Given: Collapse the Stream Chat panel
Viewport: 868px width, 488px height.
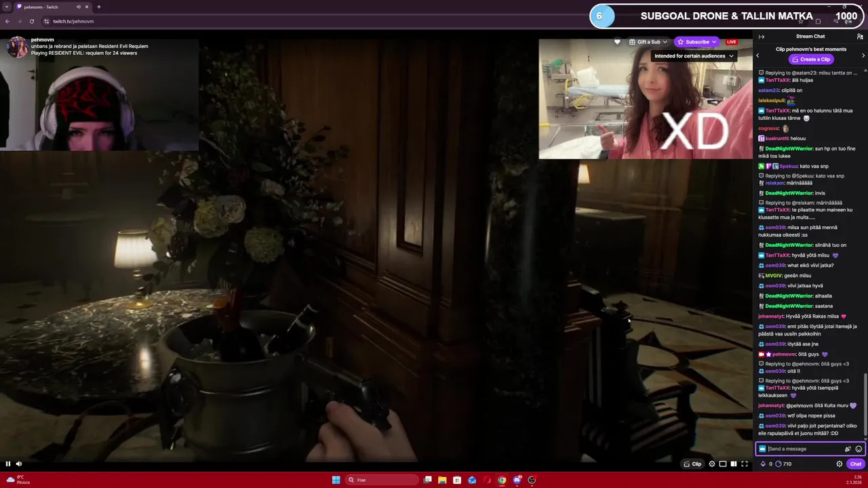Looking at the screenshot, I should point(762,37).
